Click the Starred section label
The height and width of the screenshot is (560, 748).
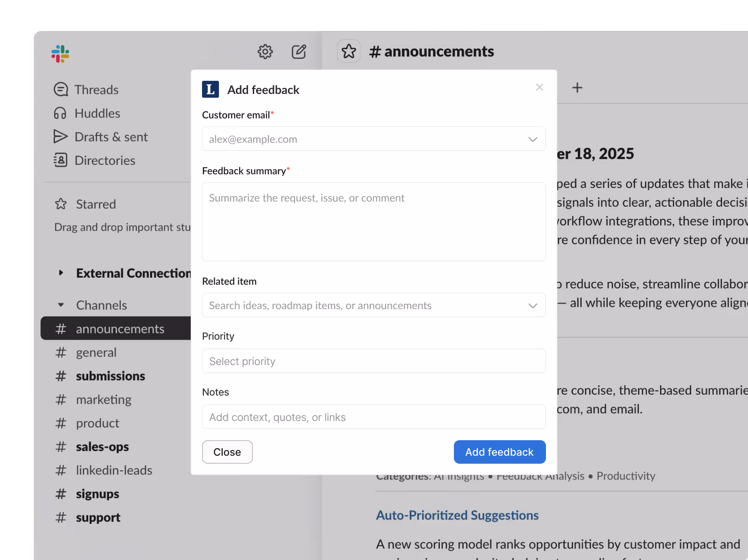[96, 204]
